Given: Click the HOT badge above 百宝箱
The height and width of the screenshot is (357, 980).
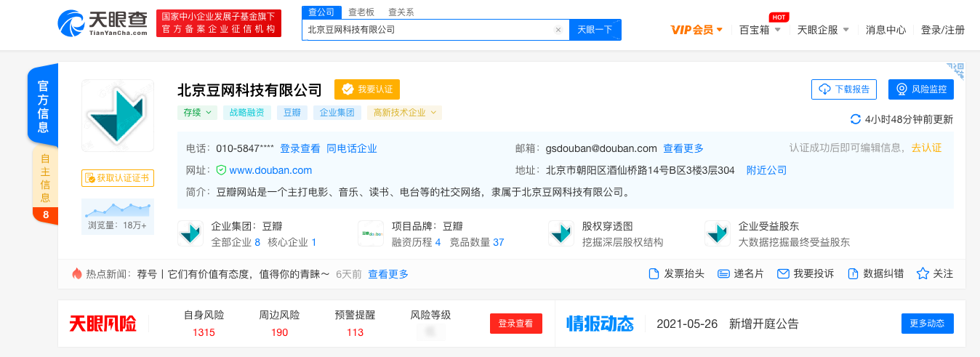Looking at the screenshot, I should point(779,17).
